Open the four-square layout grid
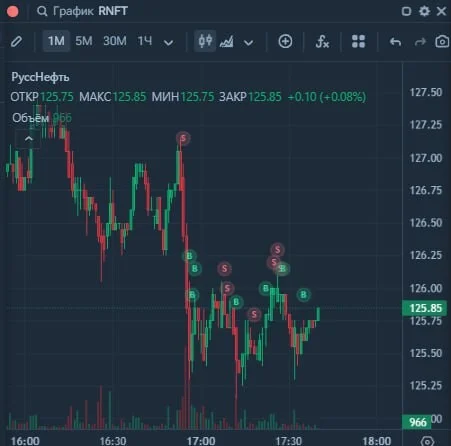 point(358,41)
